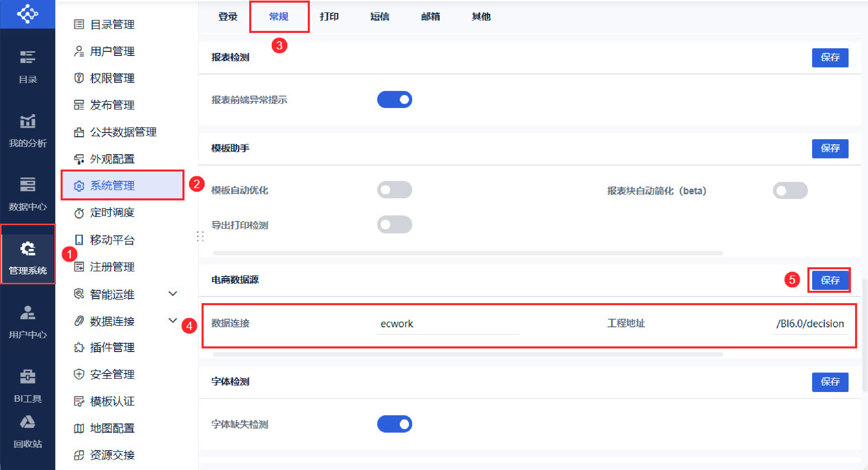
Task: Open 我的分析 chart icon
Action: 28,121
